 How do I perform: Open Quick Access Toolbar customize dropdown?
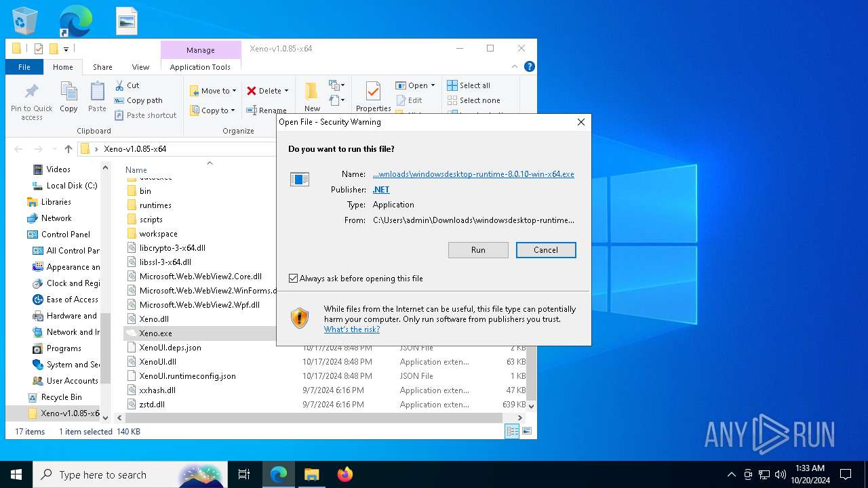click(x=66, y=49)
